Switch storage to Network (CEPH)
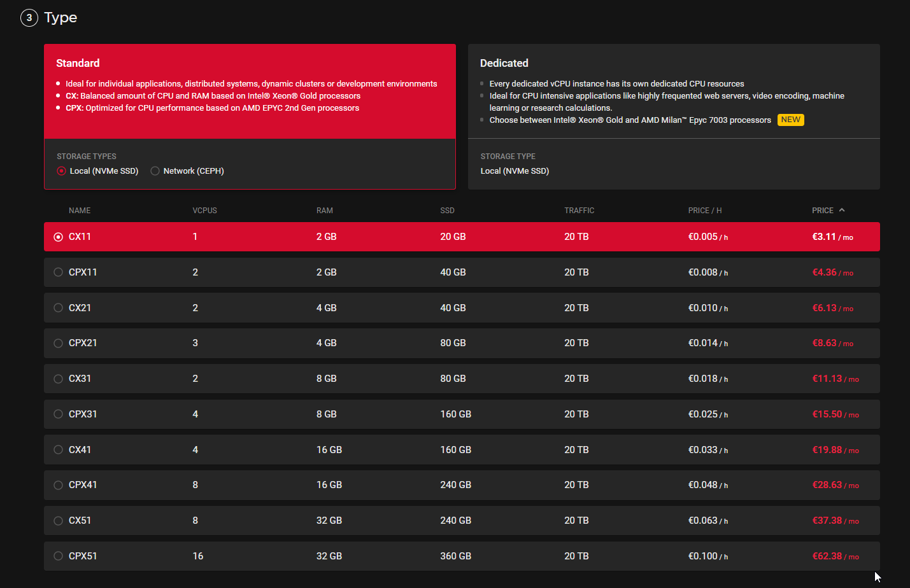Viewport: 910px width, 588px height. (x=155, y=171)
